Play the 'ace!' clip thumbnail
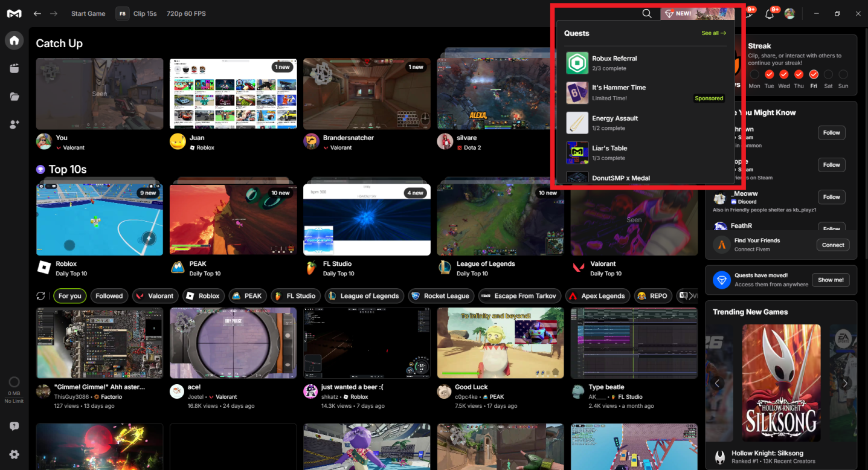Image resolution: width=868 pixels, height=470 pixels. point(233,343)
